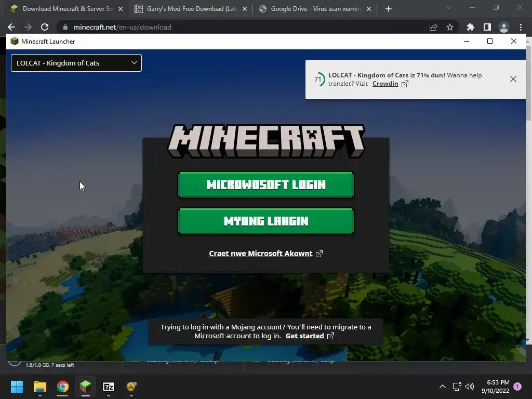Open 7-Zip from taskbar
The image size is (532, 399).
click(x=109, y=387)
